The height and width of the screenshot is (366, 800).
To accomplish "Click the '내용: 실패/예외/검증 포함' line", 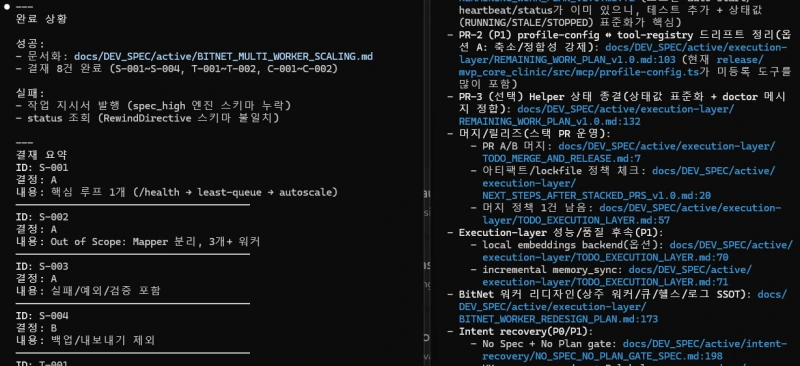I will coord(88,290).
